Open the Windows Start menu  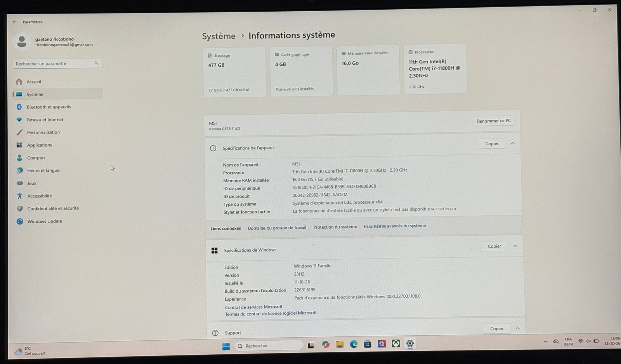(x=226, y=346)
